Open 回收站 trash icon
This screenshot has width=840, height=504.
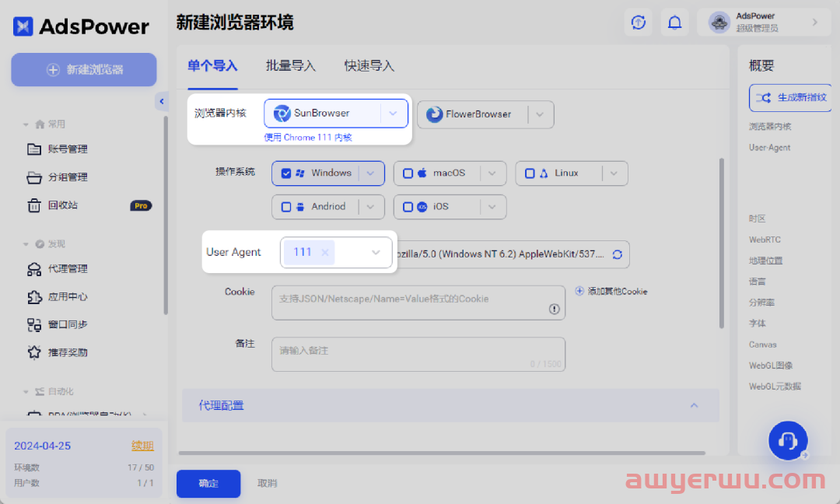33,205
